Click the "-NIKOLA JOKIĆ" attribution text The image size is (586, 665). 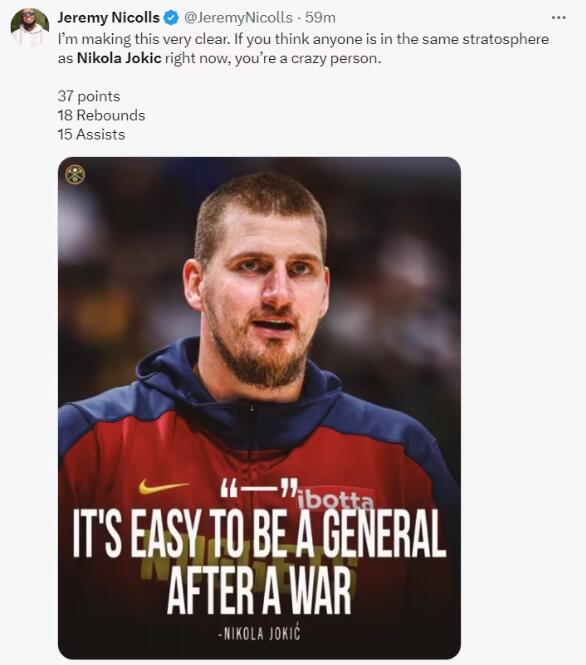pos(259,633)
